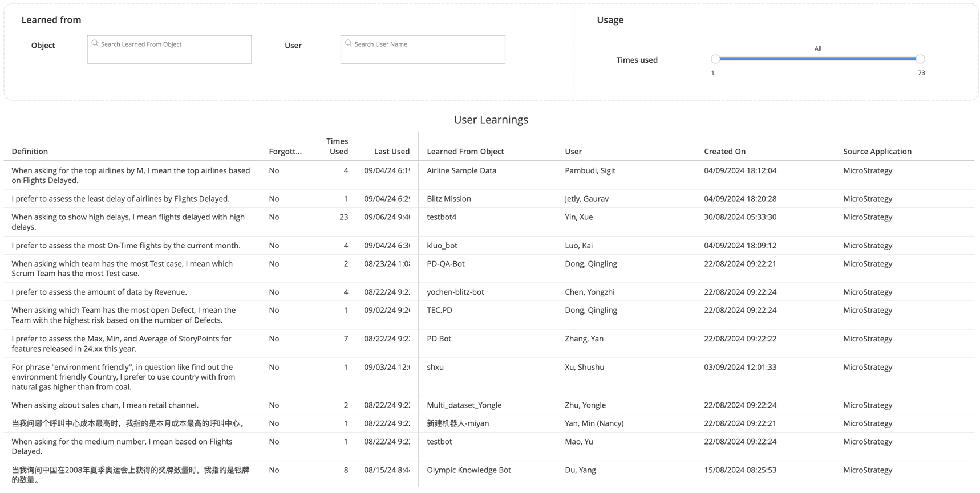Select the Blitz Mission object cell
980x493 pixels.
448,199
